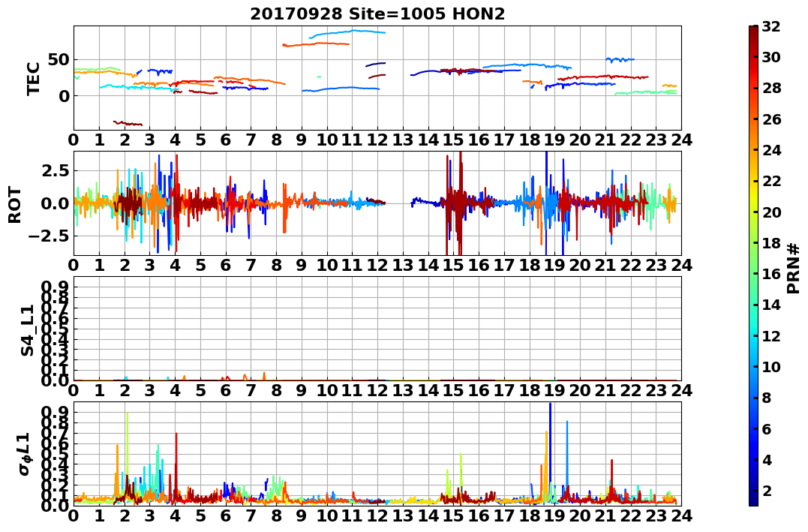Select colorbar tick label 16
The width and height of the screenshot is (808, 532).
(771, 274)
